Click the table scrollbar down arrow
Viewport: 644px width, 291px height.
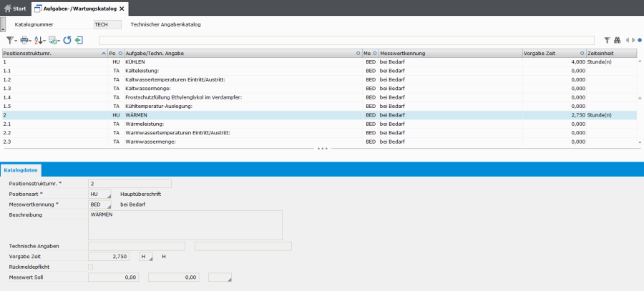tap(640, 142)
